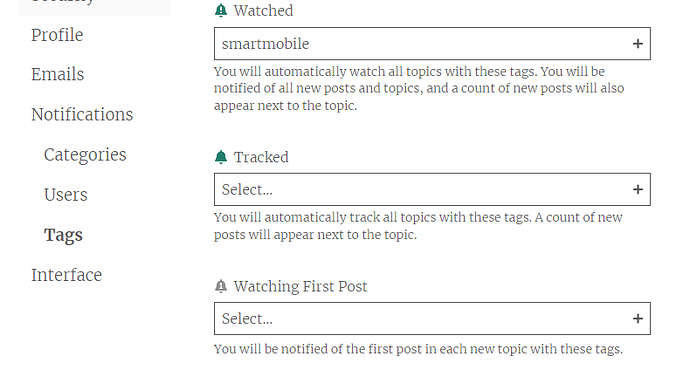Go to the Profile section
The width and height of the screenshot is (690, 370).
57,35
